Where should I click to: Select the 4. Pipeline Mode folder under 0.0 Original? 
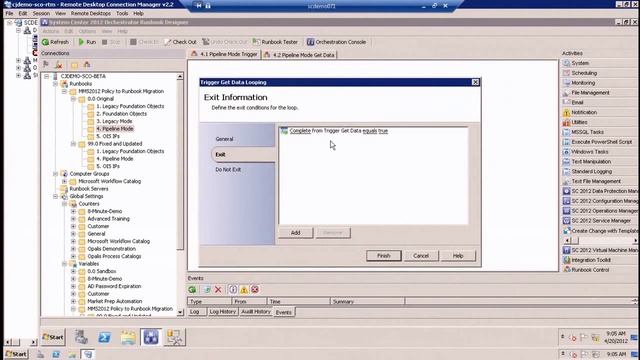click(x=115, y=129)
